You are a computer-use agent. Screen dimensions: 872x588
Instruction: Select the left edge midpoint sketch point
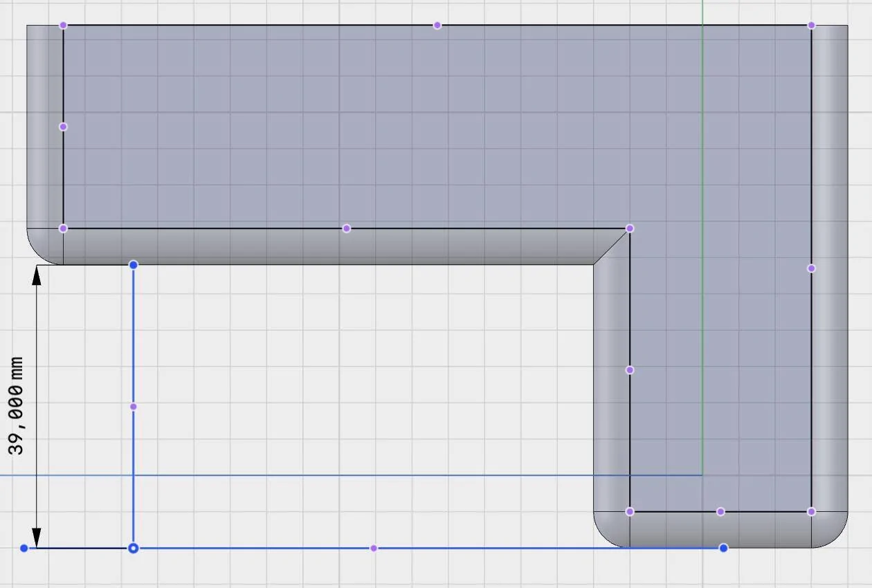tap(63, 126)
